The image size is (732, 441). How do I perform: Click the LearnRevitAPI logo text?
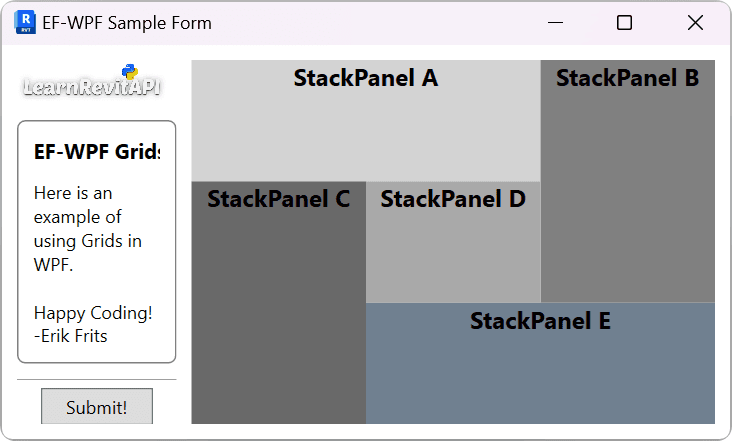91,88
